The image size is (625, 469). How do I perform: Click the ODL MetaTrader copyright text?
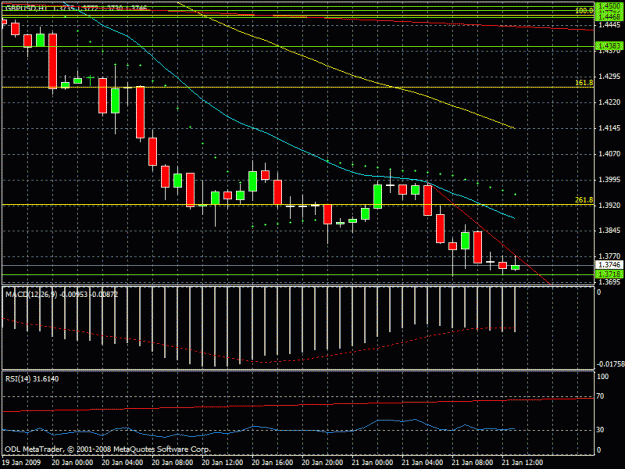point(108,449)
